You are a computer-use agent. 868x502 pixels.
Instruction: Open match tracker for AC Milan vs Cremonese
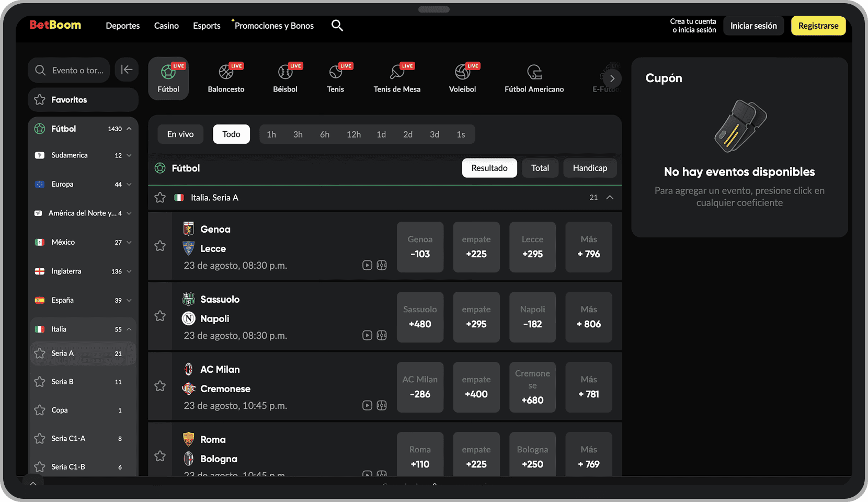pos(382,405)
